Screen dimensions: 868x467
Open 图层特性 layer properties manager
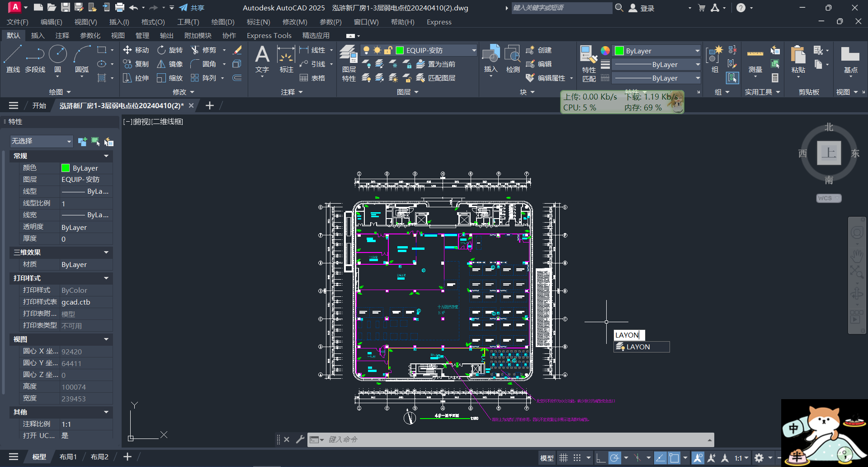349,63
